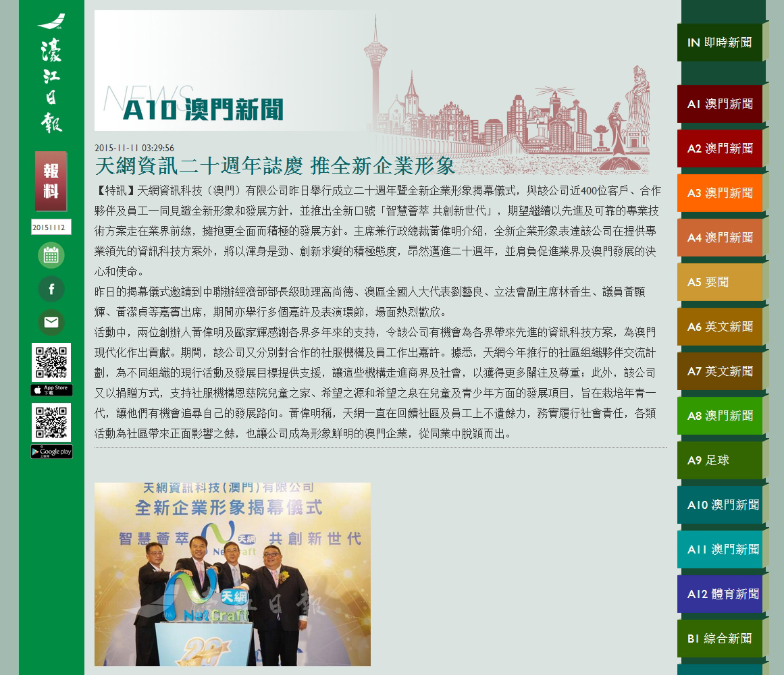Share via the Facebook icon
Viewport: 784px width, 675px height.
[x=51, y=289]
